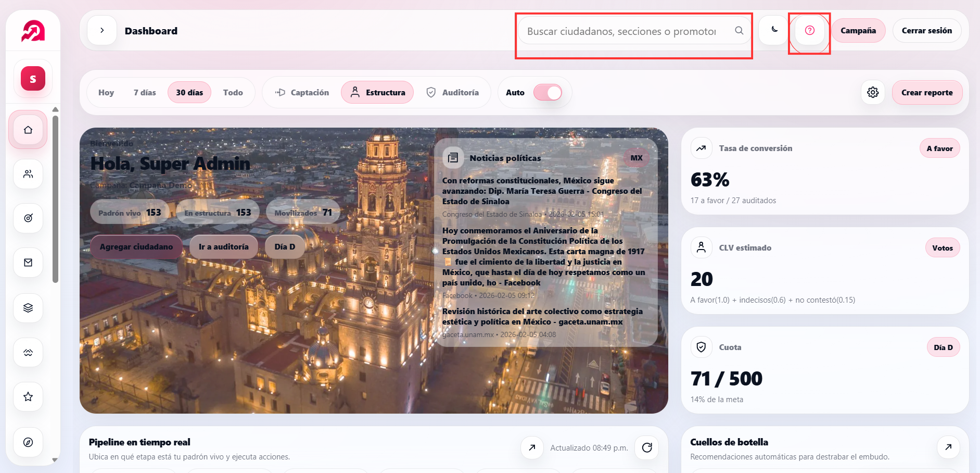Screen dimensions: 980x473
Task: Open report settings with the gear icon
Action: (873, 92)
